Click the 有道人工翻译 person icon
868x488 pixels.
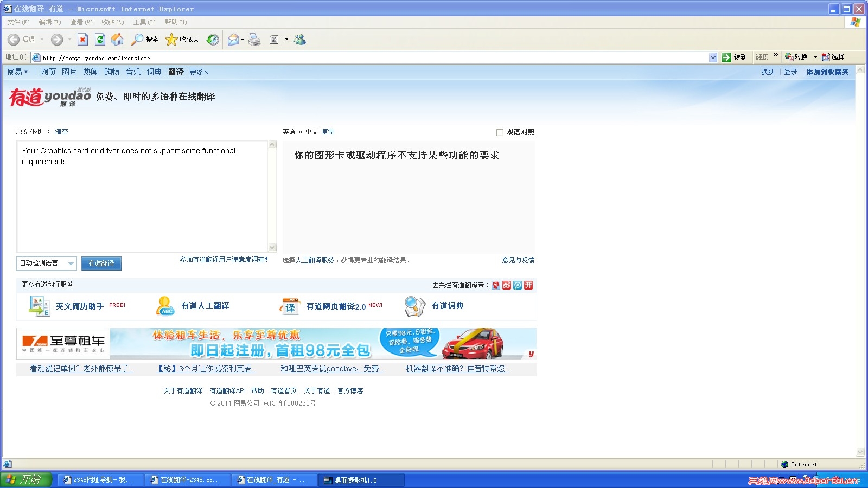pyautogui.click(x=165, y=306)
